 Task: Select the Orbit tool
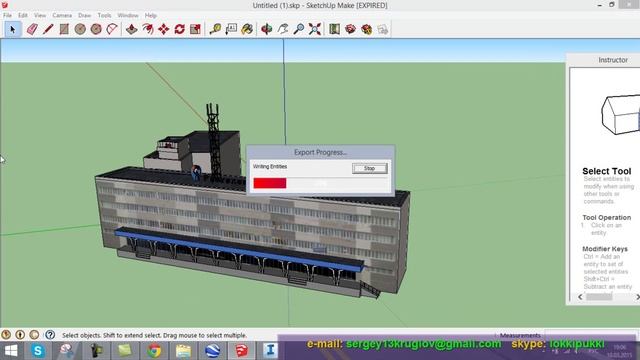click(x=267, y=29)
